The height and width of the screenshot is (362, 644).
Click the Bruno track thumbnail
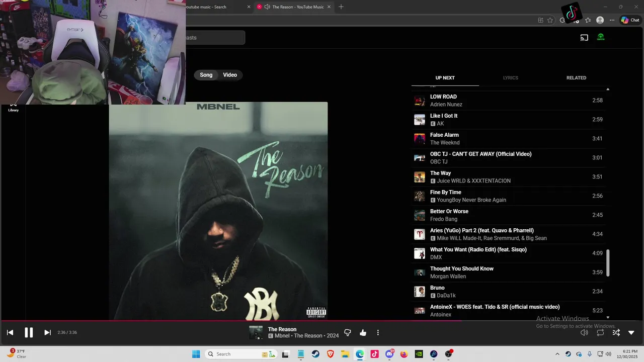click(420, 292)
